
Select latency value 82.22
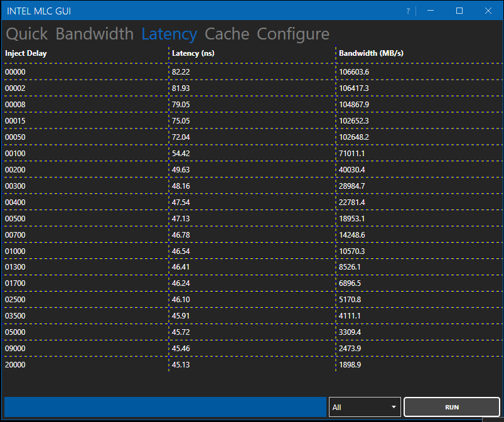[x=181, y=72]
